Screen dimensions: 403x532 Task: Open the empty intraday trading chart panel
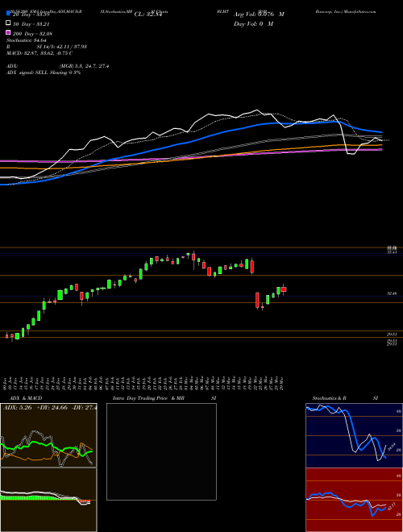pos(161,451)
